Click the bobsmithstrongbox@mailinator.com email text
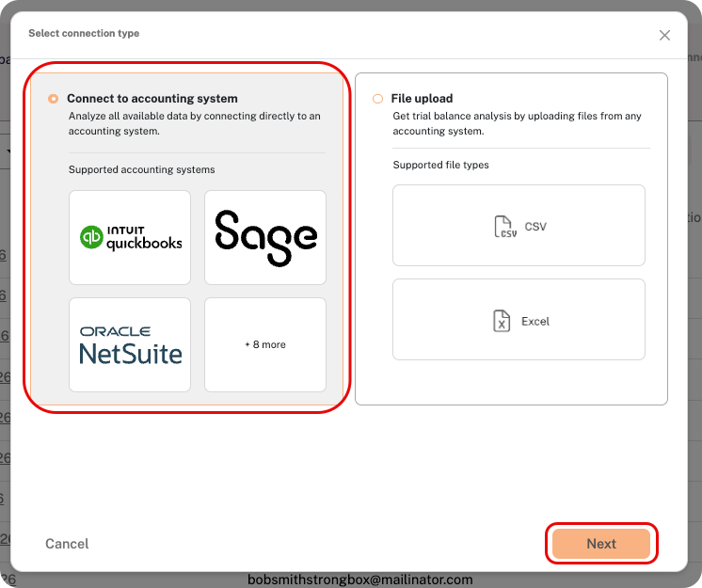 (x=360, y=580)
